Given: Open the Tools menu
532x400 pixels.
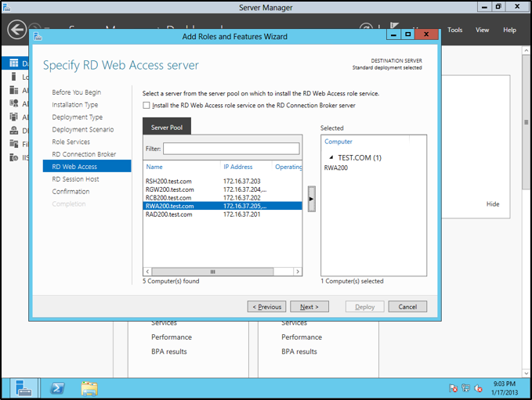Looking at the screenshot, I should (455, 30).
